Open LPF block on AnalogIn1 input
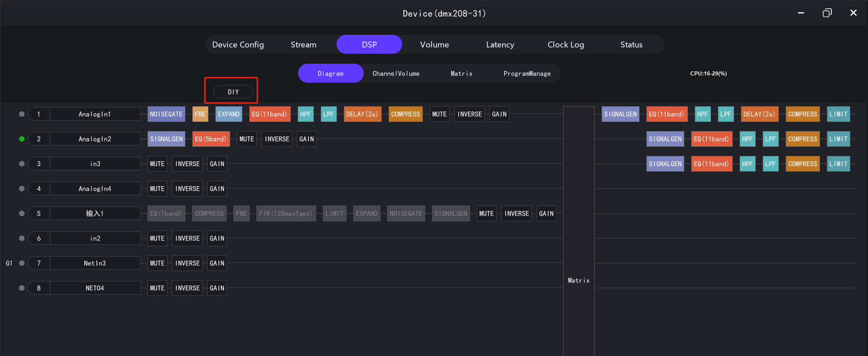Image resolution: width=868 pixels, height=356 pixels. 329,114
